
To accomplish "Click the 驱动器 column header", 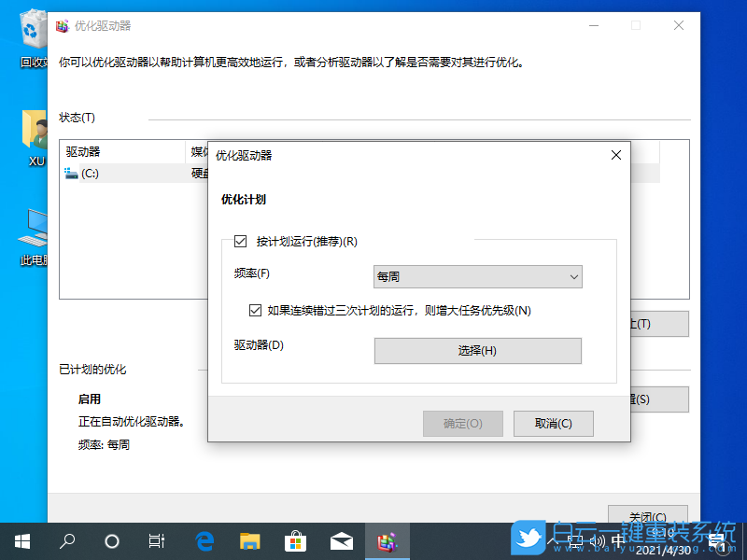I will 84,152.
